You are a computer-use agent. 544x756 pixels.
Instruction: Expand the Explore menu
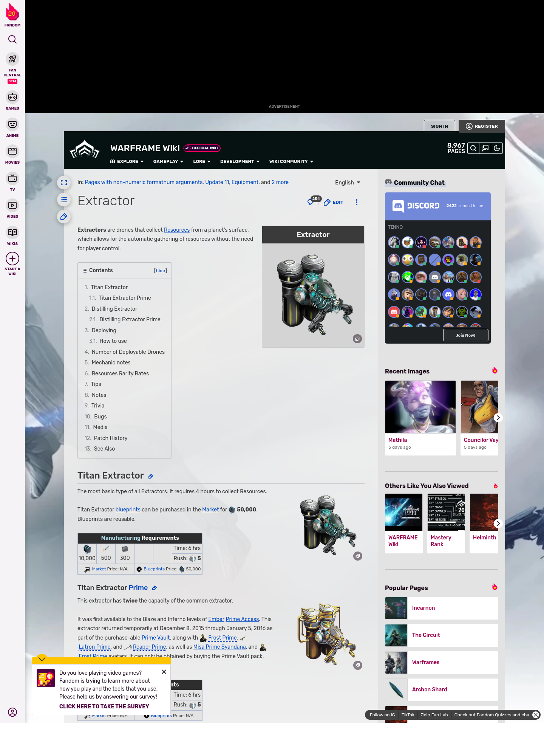click(127, 161)
